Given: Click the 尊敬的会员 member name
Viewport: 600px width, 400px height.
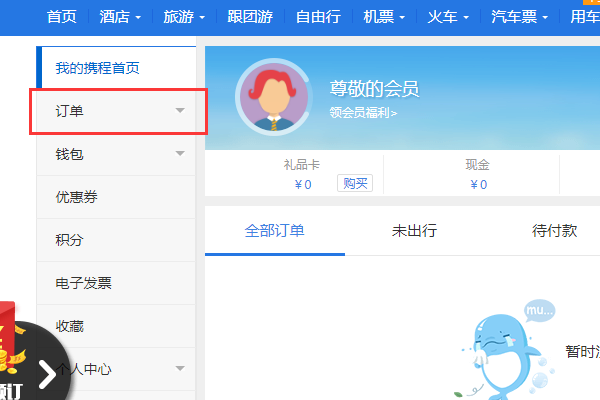Looking at the screenshot, I should click(374, 89).
